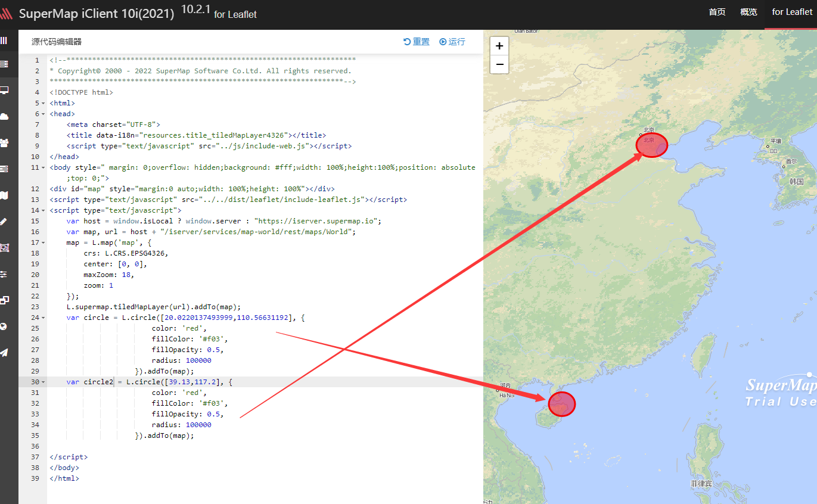The height and width of the screenshot is (504, 817).
Task: Click the meta charset="UTF-8" line
Action: click(x=113, y=125)
